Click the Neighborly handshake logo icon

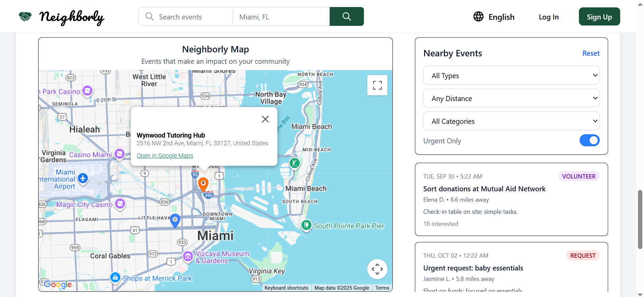[x=25, y=16]
